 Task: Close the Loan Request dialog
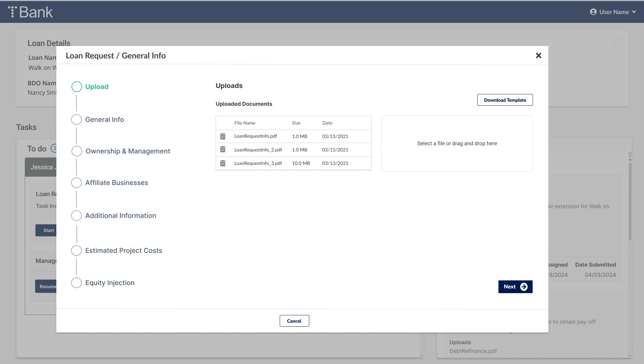[538, 55]
